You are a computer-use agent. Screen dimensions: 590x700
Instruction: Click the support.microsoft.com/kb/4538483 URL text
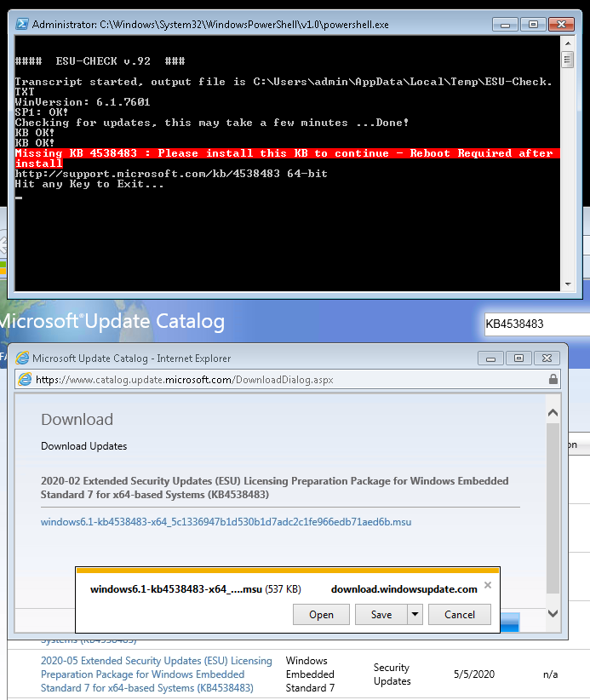click(x=147, y=174)
